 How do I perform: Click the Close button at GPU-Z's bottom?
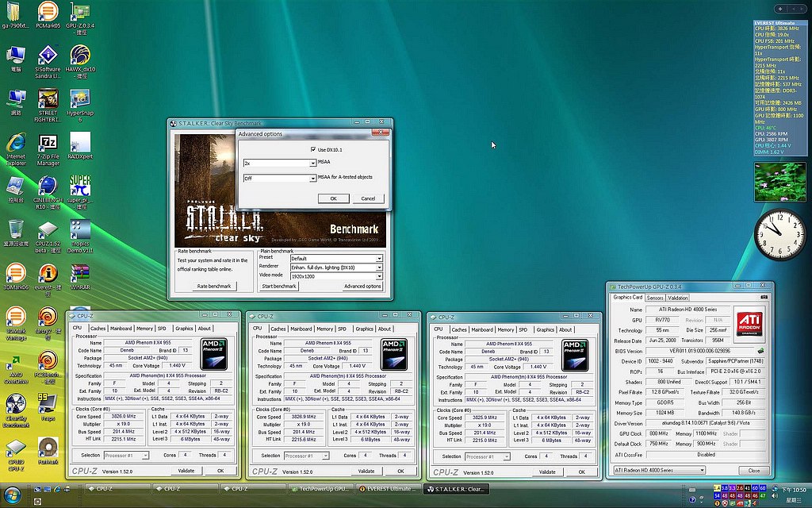click(754, 470)
